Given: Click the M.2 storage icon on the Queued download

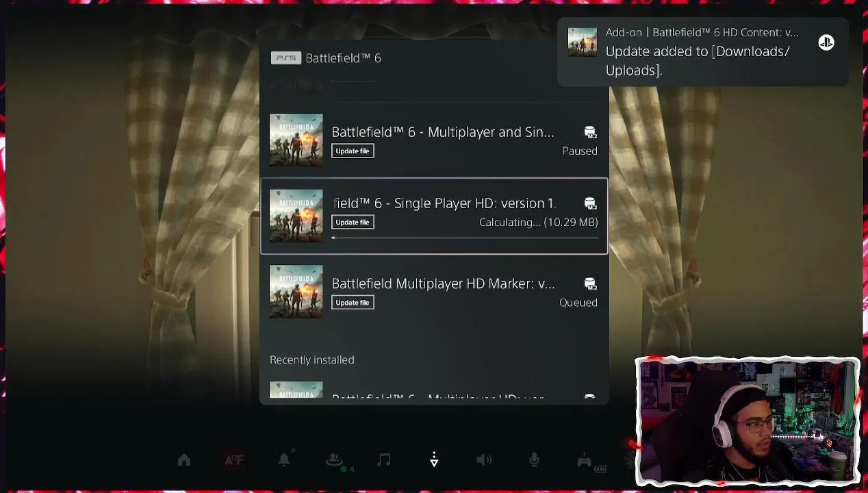Looking at the screenshot, I should pos(590,283).
